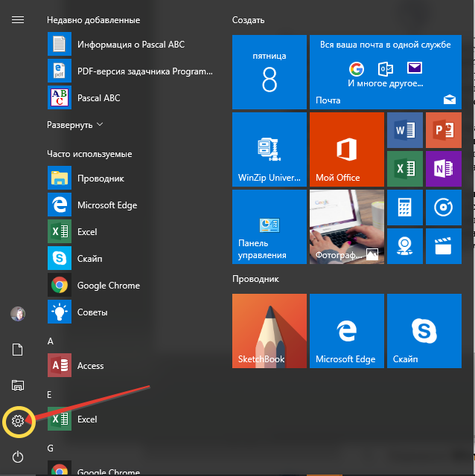The height and width of the screenshot is (476, 475).
Task: Launch Pascal ABC from recently added
Action: point(131,97)
